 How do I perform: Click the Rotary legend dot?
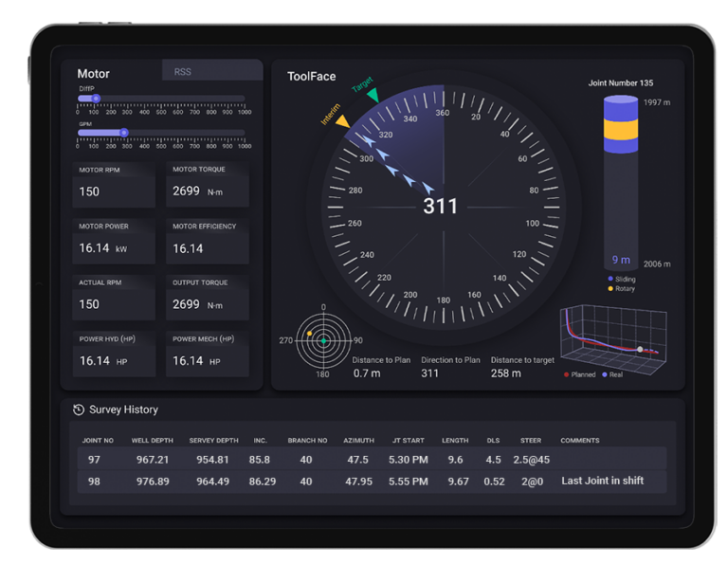point(610,289)
